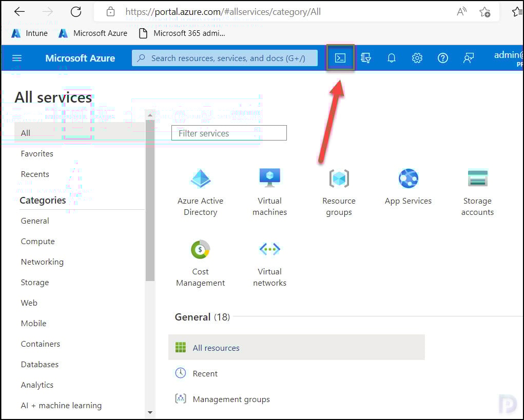The width and height of the screenshot is (524, 420).
Task: Select Recents in left menu
Action: [35, 174]
